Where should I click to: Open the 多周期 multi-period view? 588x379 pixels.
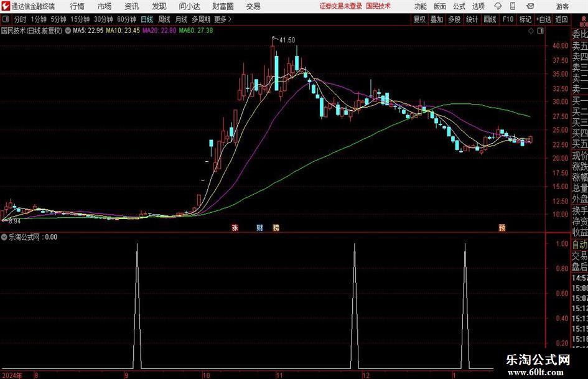pyautogui.click(x=201, y=19)
